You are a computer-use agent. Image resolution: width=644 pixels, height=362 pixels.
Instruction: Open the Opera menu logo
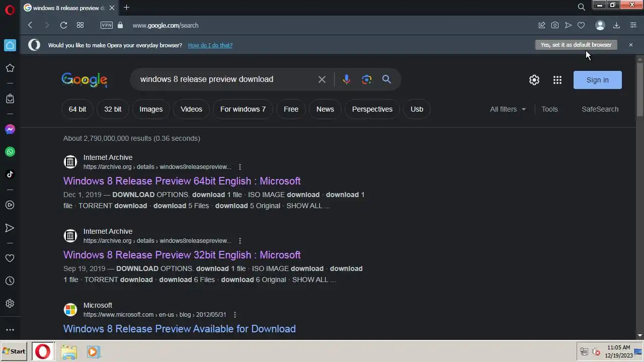10,10
